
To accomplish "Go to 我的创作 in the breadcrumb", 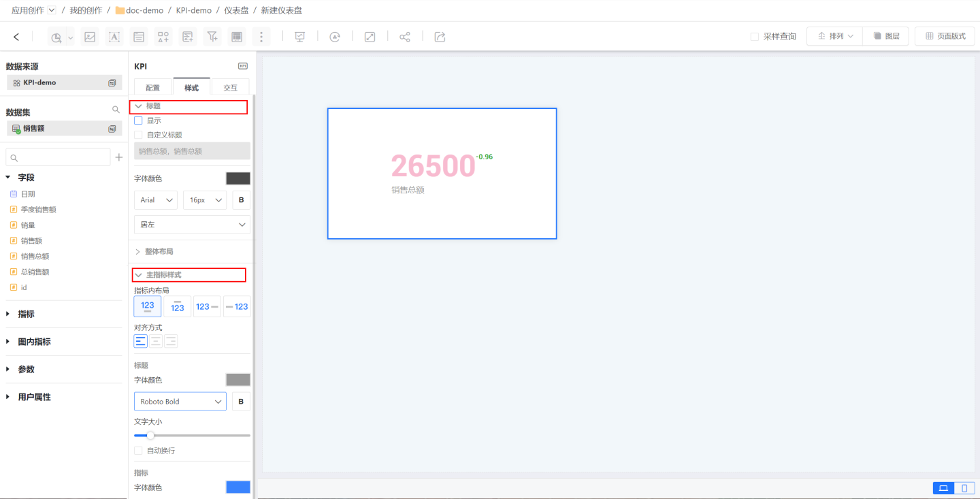I will point(86,10).
